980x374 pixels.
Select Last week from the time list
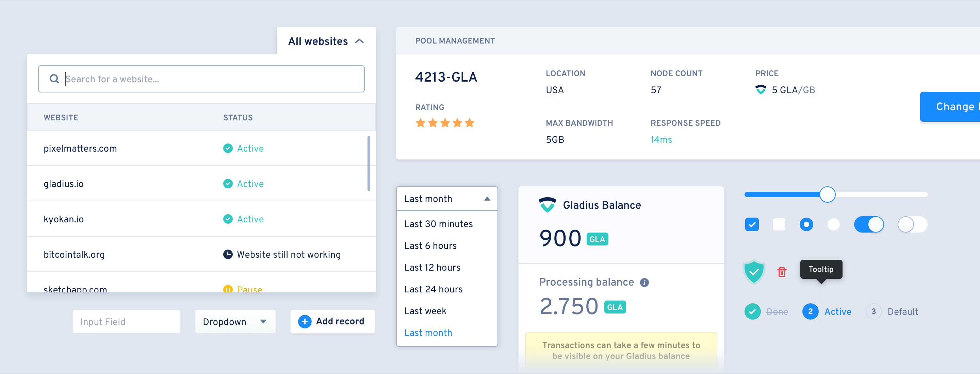425,311
